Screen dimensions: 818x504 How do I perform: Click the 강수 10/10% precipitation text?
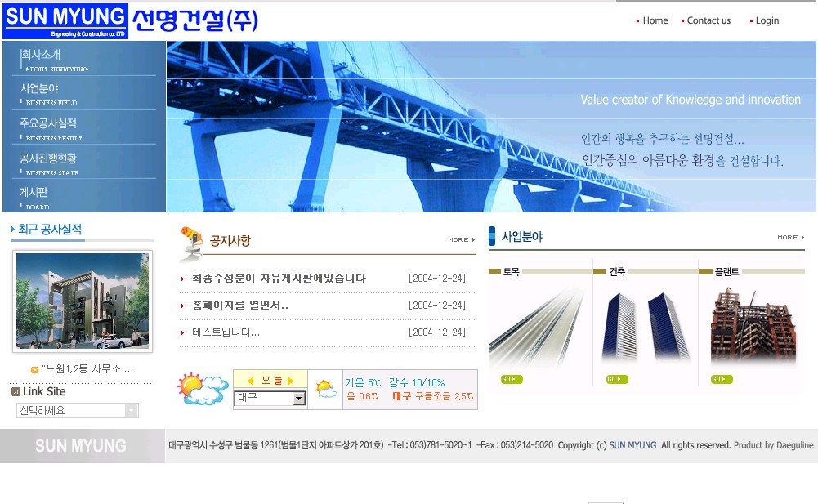click(x=417, y=383)
